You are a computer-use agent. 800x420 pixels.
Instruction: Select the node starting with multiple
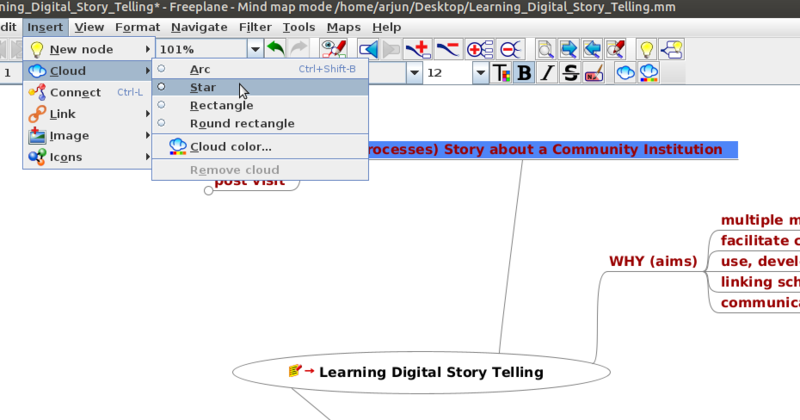(760, 220)
